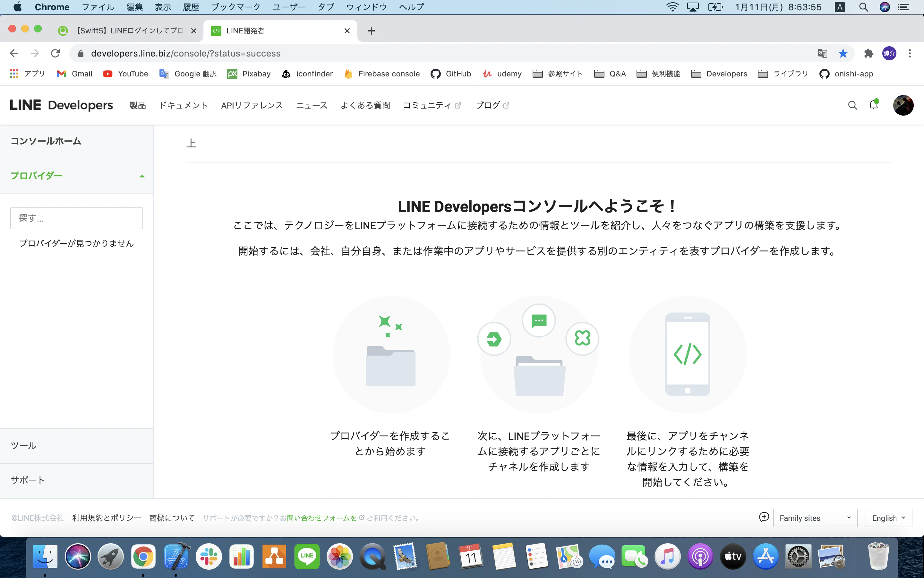This screenshot has width=924, height=578.
Task: Open the Photos app from the Dock
Action: coord(340,556)
